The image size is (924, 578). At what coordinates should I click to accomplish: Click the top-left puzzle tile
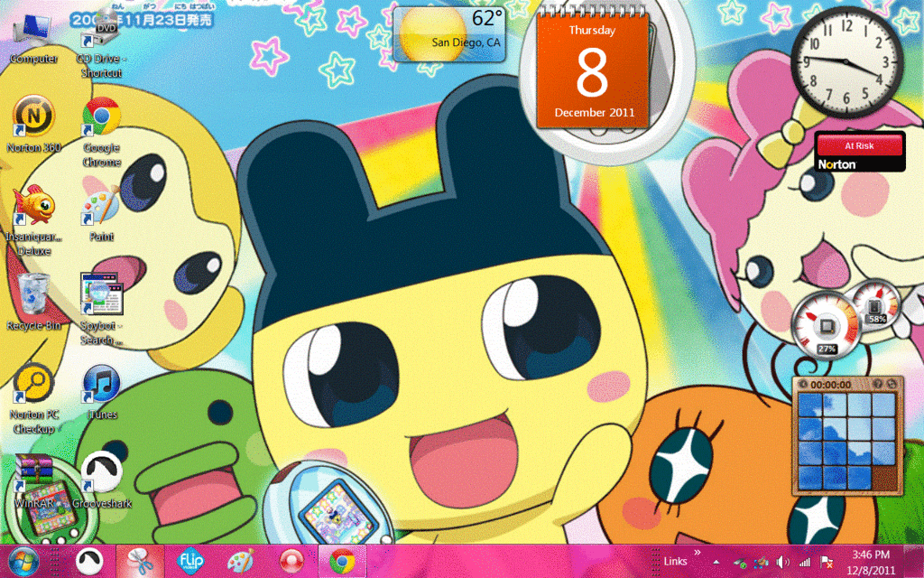tap(810, 406)
